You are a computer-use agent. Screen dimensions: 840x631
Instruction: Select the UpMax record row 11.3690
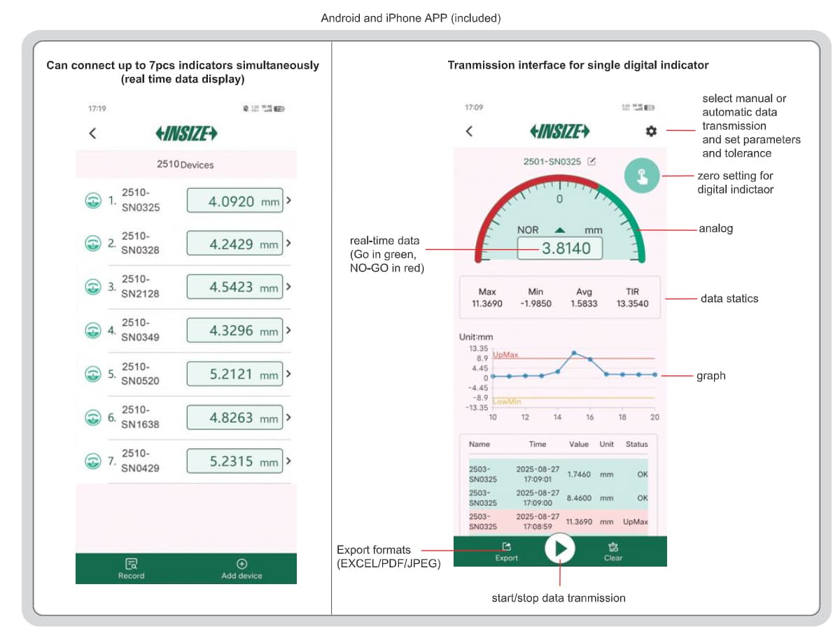[x=558, y=521]
